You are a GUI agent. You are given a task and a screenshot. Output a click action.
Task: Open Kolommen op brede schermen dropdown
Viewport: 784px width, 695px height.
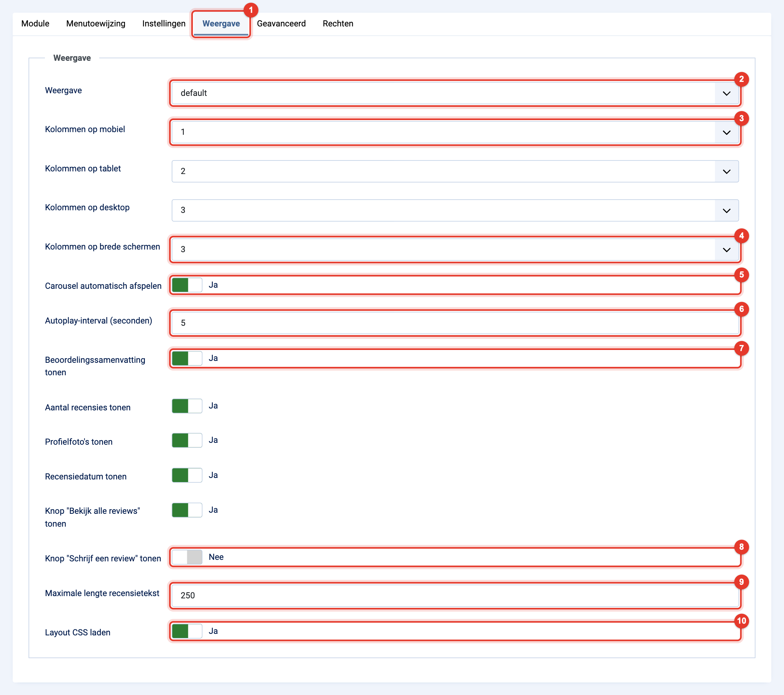click(455, 250)
